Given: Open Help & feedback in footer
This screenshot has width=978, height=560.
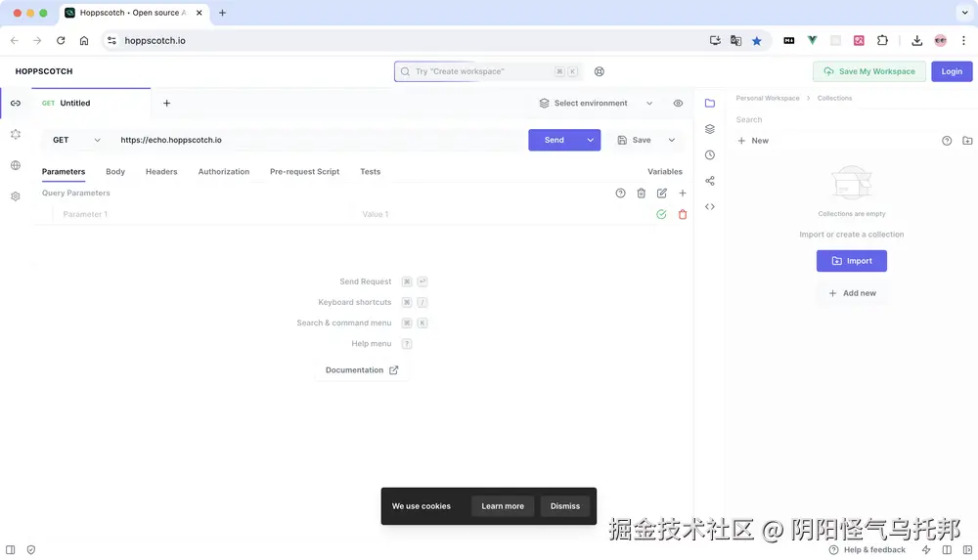Looking at the screenshot, I should coord(867,550).
